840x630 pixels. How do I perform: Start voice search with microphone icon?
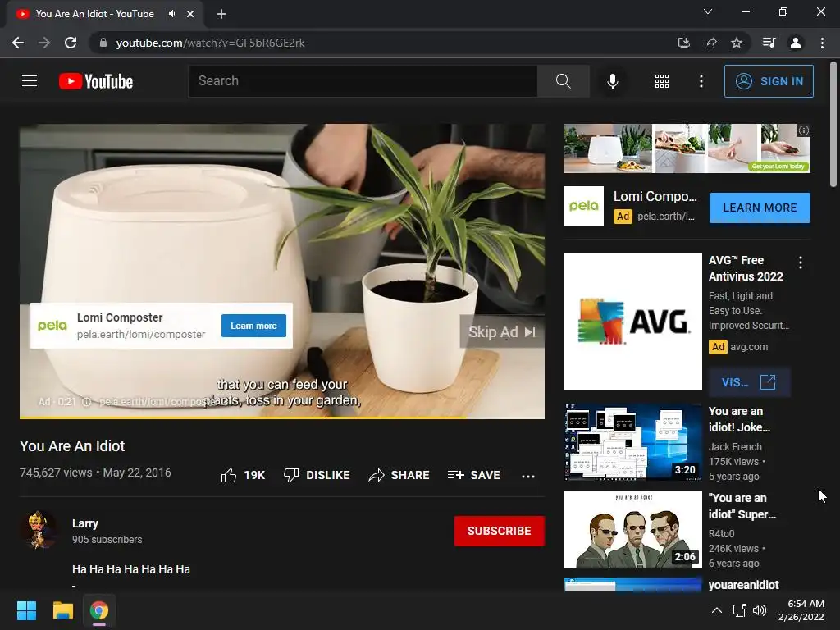pyautogui.click(x=612, y=81)
